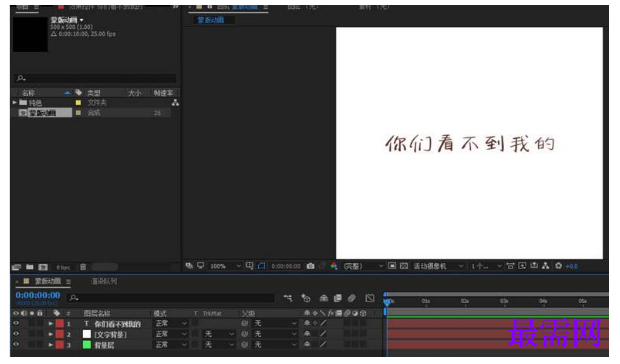Click the blue composition breadcrumb label in viewer
Image resolution: width=620 pixels, height=364 pixels.
tap(211, 20)
